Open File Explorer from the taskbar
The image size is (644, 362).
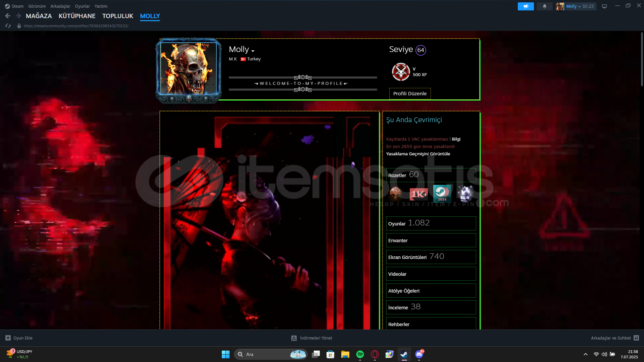[x=345, y=354]
